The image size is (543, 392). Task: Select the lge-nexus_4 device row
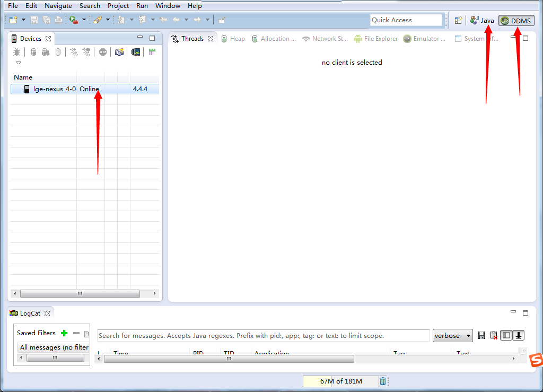pos(85,89)
